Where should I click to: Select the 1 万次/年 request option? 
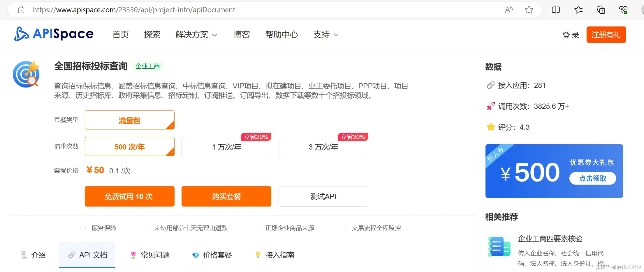[226, 146]
